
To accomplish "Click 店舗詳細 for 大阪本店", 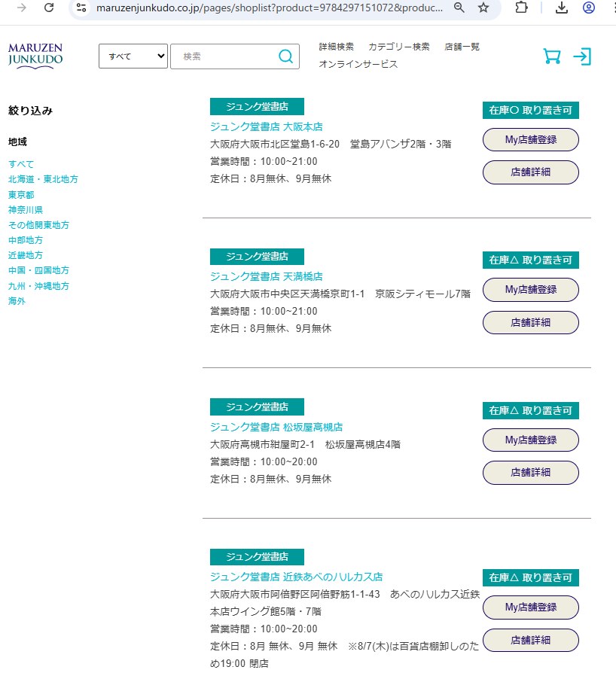I will pyautogui.click(x=531, y=172).
